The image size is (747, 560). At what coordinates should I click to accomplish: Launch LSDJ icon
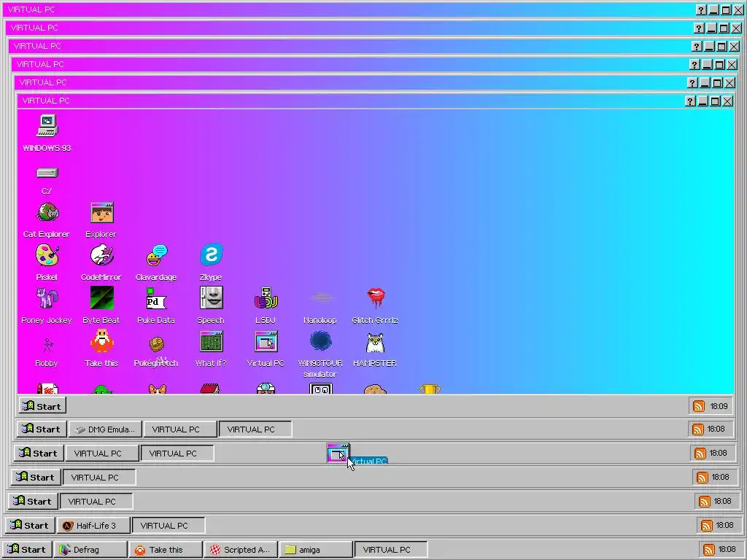click(x=266, y=298)
